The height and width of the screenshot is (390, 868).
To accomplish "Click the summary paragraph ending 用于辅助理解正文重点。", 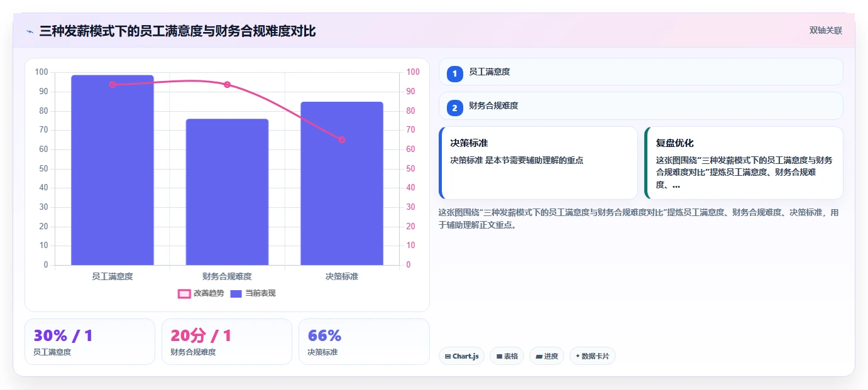I will click(x=639, y=219).
